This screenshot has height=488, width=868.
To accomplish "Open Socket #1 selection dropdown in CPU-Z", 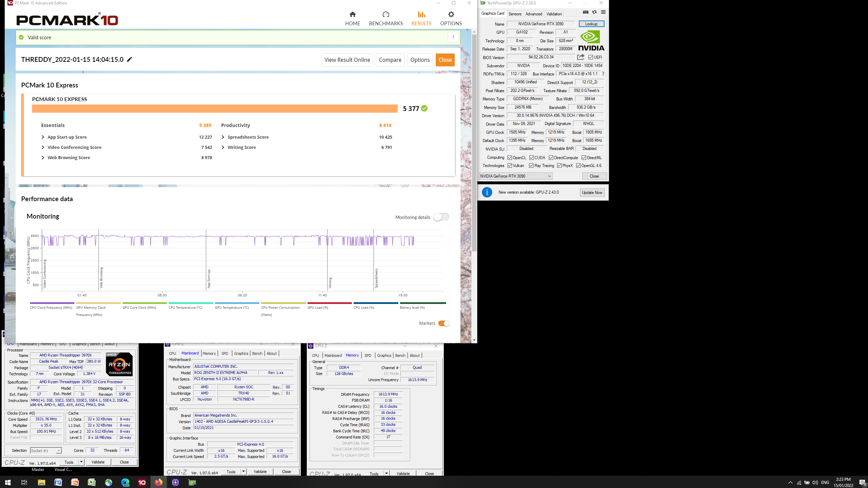I will pyautogui.click(x=46, y=450).
